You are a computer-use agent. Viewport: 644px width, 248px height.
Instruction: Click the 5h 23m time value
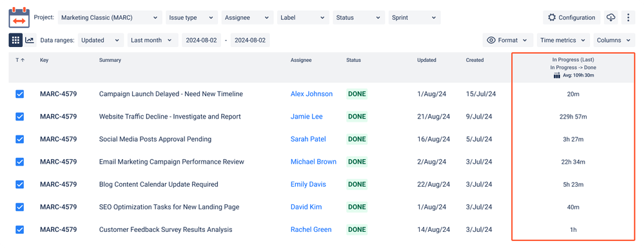tap(573, 184)
